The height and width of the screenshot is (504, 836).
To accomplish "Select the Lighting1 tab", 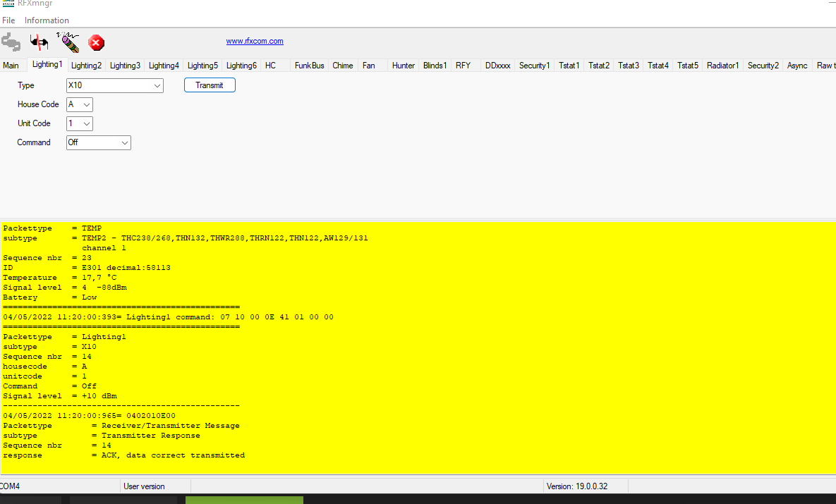I will pos(47,64).
